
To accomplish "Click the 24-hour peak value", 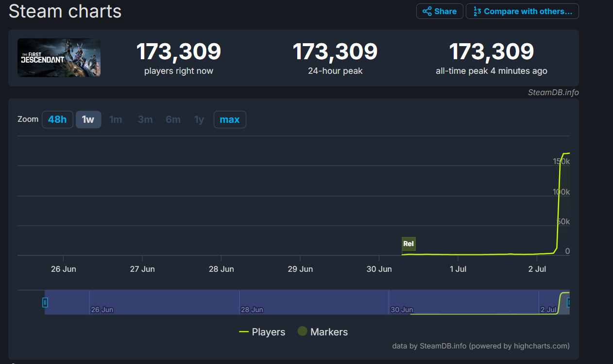I will (x=335, y=51).
